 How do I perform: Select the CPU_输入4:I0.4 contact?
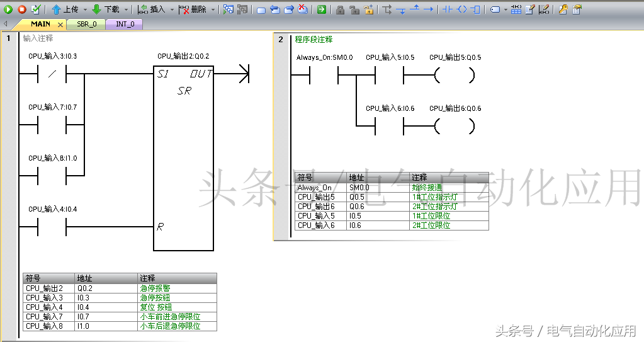pos(52,227)
